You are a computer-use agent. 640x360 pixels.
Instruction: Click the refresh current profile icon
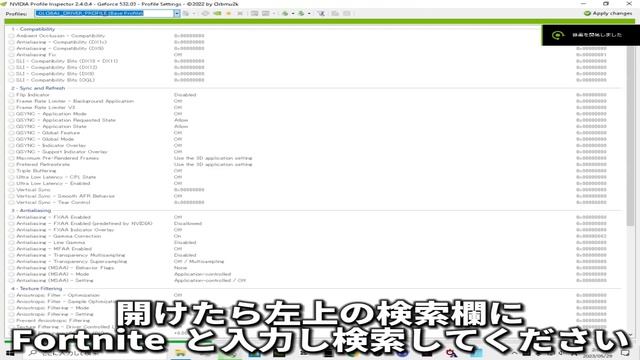(x=205, y=13)
